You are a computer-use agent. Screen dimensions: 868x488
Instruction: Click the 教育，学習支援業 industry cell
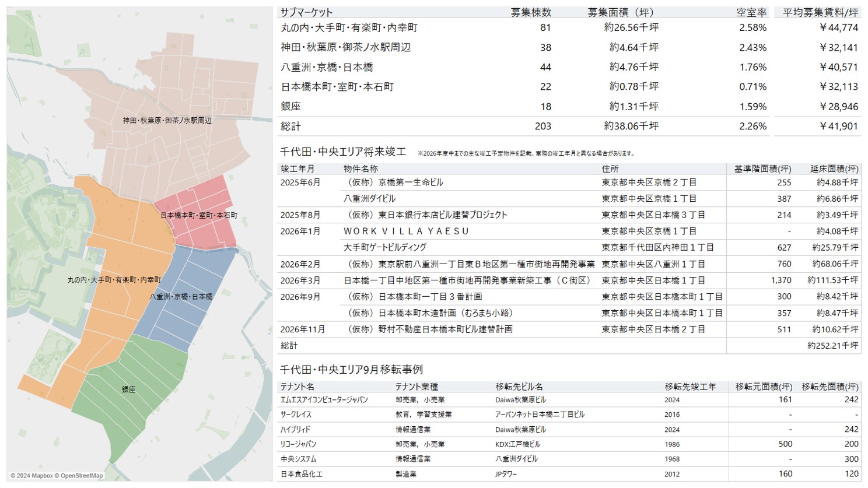tap(423, 415)
